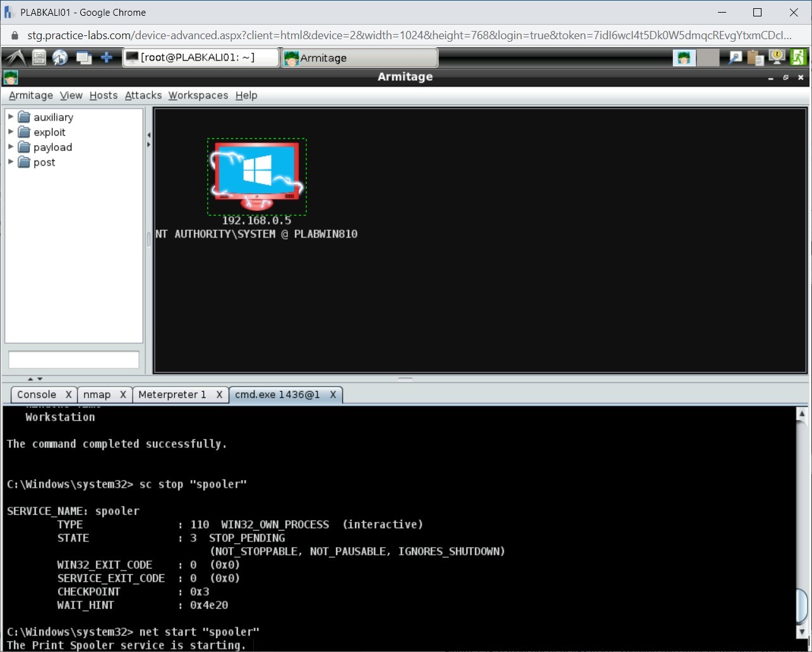The height and width of the screenshot is (652, 812).
Task: Expand the exploit module folder
Action: (11, 132)
